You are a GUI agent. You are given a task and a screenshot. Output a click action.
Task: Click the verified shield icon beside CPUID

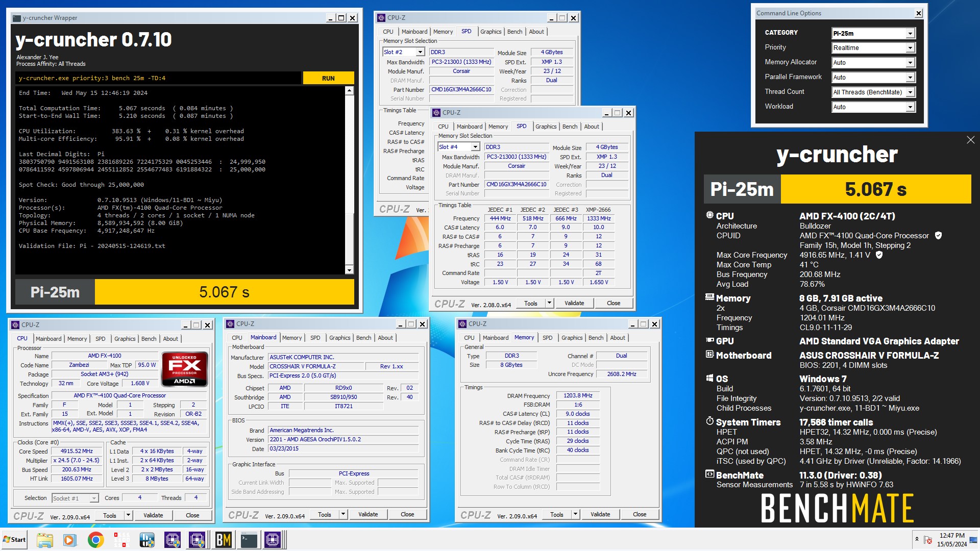(938, 236)
